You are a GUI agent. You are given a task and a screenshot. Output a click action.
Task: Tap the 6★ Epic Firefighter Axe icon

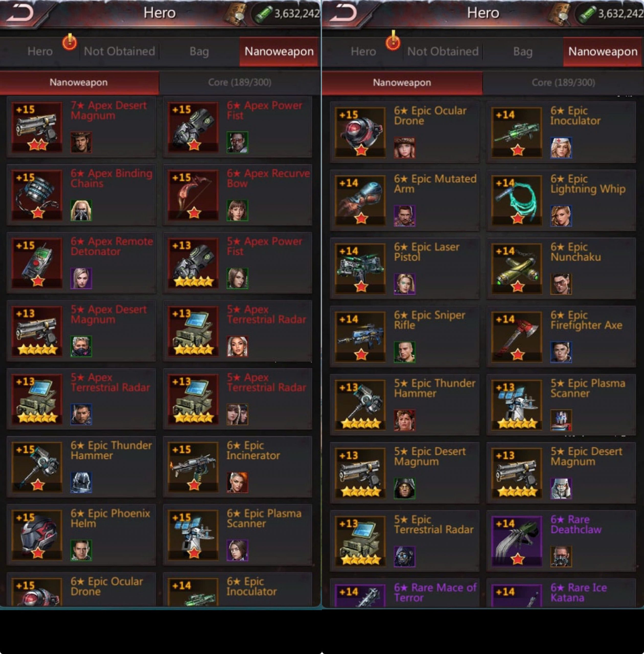click(x=517, y=336)
